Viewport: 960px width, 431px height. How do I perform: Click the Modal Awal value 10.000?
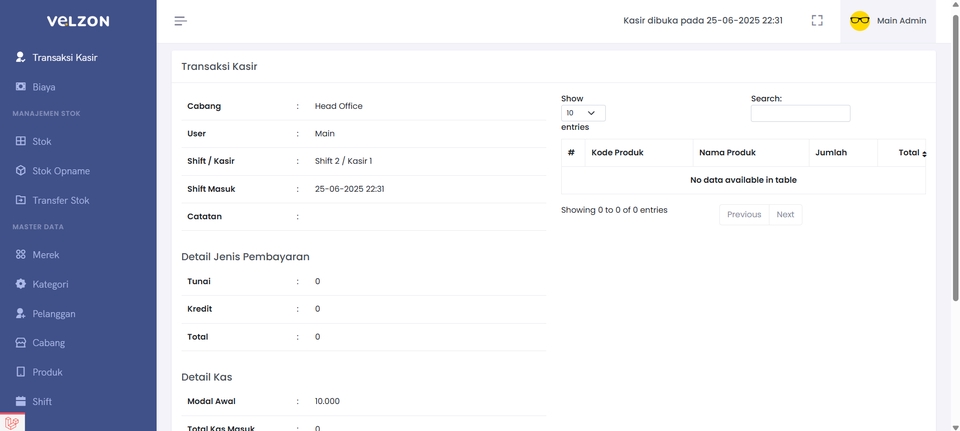(x=327, y=402)
